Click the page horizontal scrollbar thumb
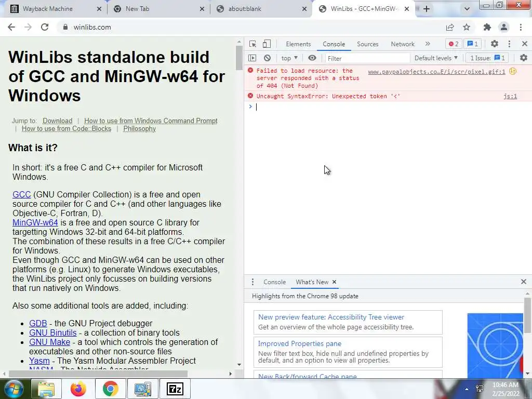This screenshot has height=399, width=532. [98, 374]
